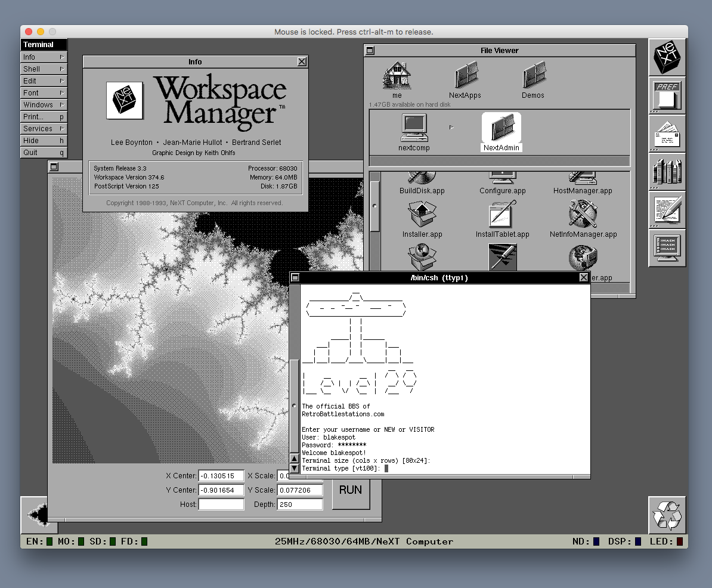712x588 pixels.
Task: Click the Y Scale field showing 0.077206
Action: 300,490
